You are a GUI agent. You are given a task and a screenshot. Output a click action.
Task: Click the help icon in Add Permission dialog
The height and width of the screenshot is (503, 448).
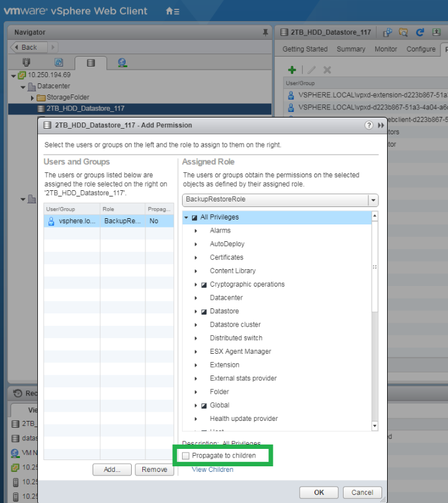368,125
